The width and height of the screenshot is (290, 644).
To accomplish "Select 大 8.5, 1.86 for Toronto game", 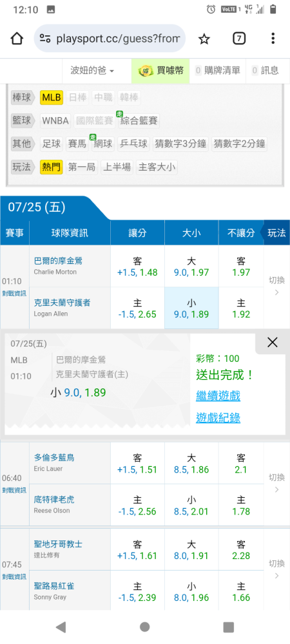I will [191, 463].
